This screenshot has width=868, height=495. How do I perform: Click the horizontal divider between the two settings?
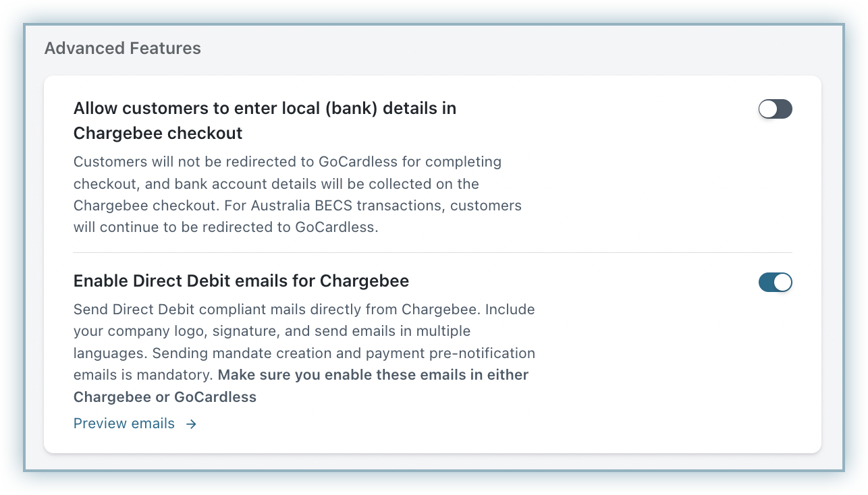pyautogui.click(x=432, y=253)
